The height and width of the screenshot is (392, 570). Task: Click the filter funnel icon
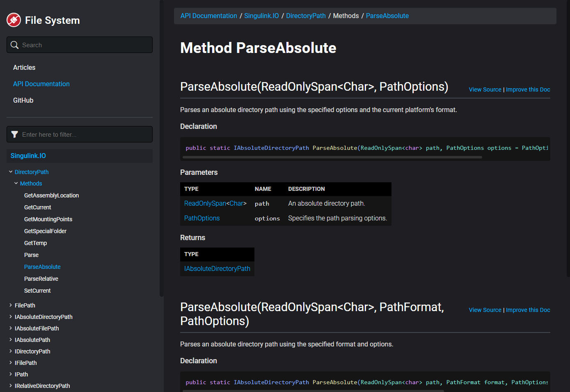tap(15, 134)
